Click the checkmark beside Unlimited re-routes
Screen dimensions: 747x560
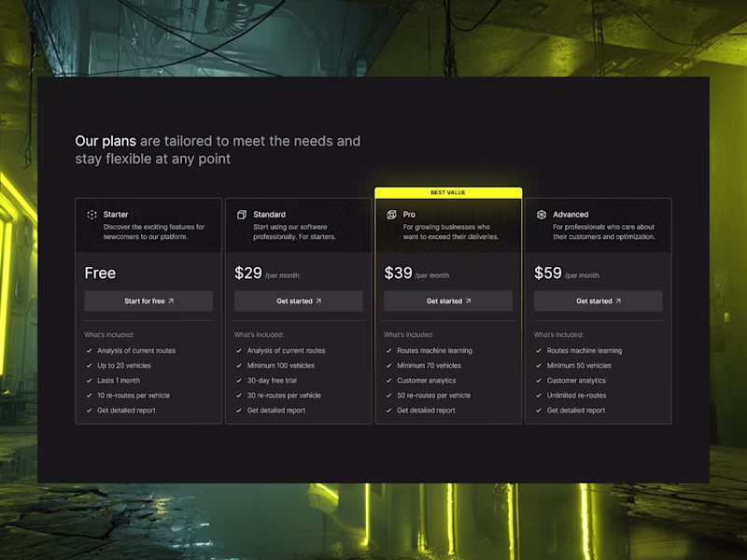tap(538, 396)
